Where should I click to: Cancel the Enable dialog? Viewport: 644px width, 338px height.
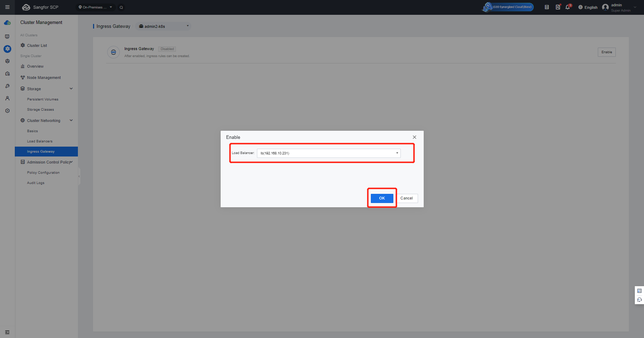[x=407, y=198]
